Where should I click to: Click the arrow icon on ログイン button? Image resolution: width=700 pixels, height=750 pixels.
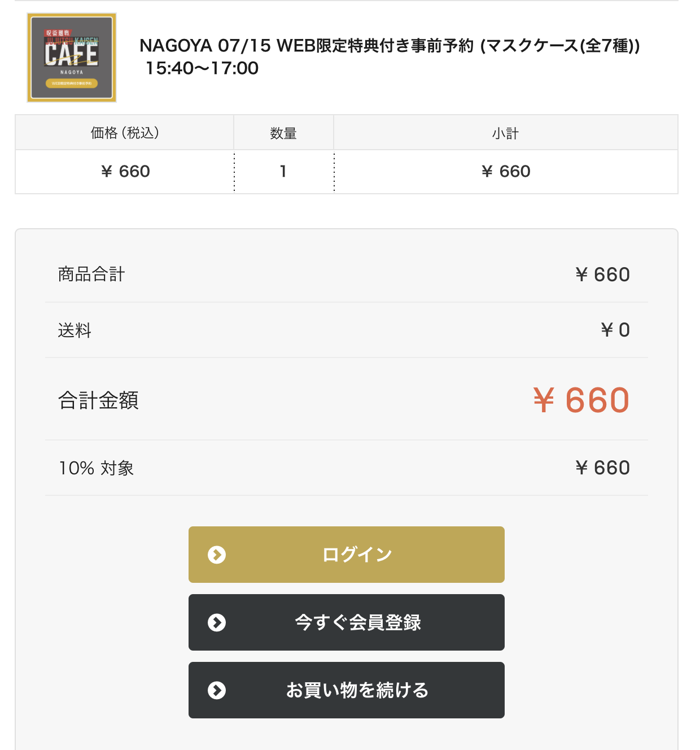217,555
